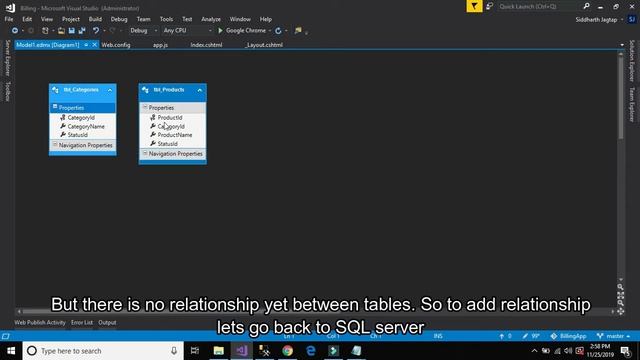Click the volume speaker tray icon
Screen dimensions: 640x360
[568, 351]
